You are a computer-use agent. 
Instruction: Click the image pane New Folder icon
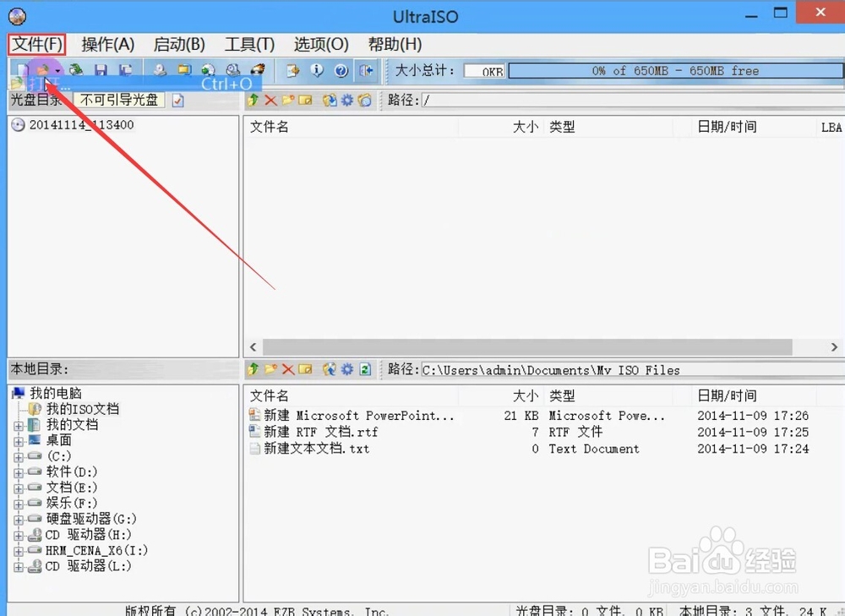288,101
